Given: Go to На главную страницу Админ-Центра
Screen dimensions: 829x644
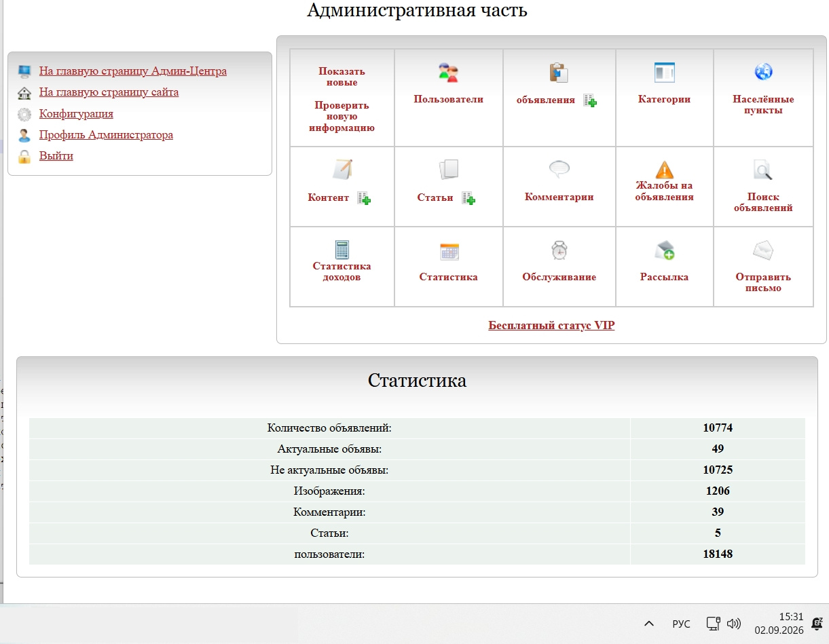Looking at the screenshot, I should [x=133, y=71].
